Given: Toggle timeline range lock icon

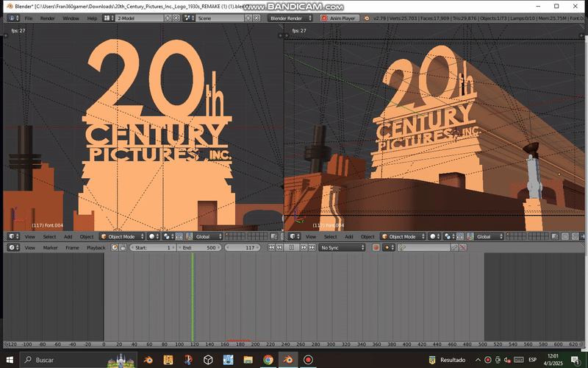Looking at the screenshot, I should click(123, 247).
